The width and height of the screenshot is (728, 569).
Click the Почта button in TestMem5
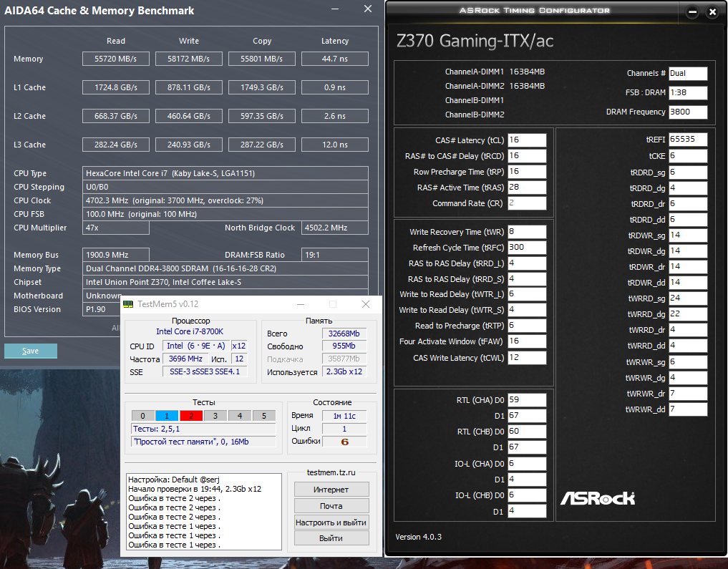[331, 506]
